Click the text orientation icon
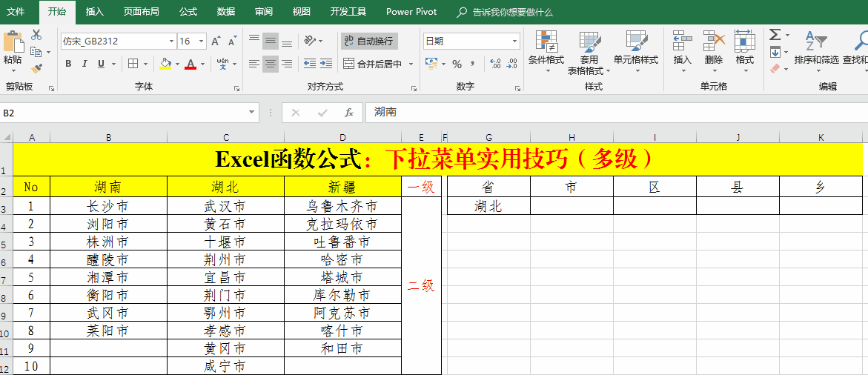This screenshot has height=375, width=868. [x=310, y=40]
